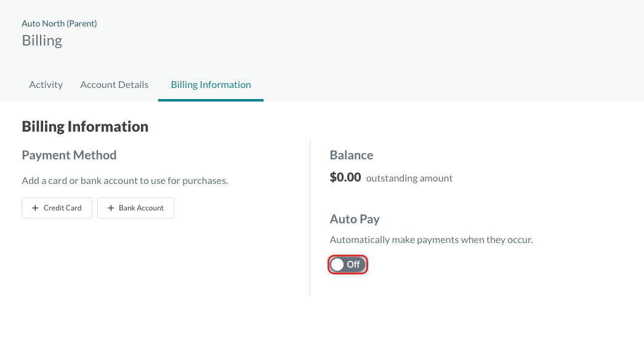Image resolution: width=644 pixels, height=339 pixels.
Task: Click the plus icon on Credit Card button
Action: tap(35, 208)
